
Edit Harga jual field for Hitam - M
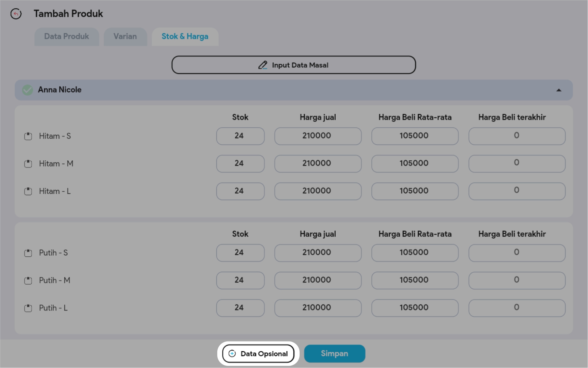click(x=318, y=163)
